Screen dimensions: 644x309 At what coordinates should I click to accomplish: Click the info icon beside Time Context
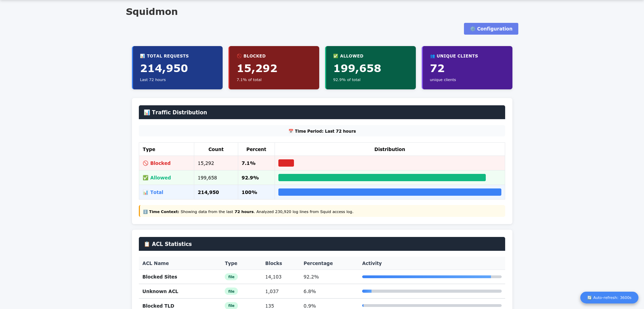pyautogui.click(x=145, y=212)
